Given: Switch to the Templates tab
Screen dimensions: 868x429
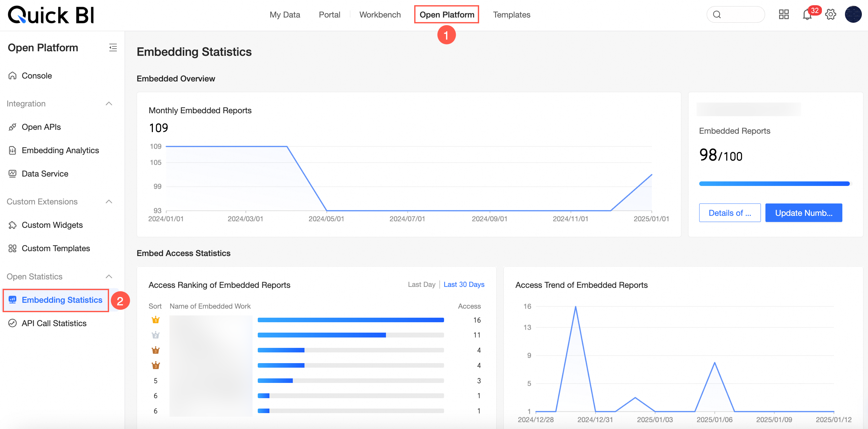Looking at the screenshot, I should tap(511, 15).
